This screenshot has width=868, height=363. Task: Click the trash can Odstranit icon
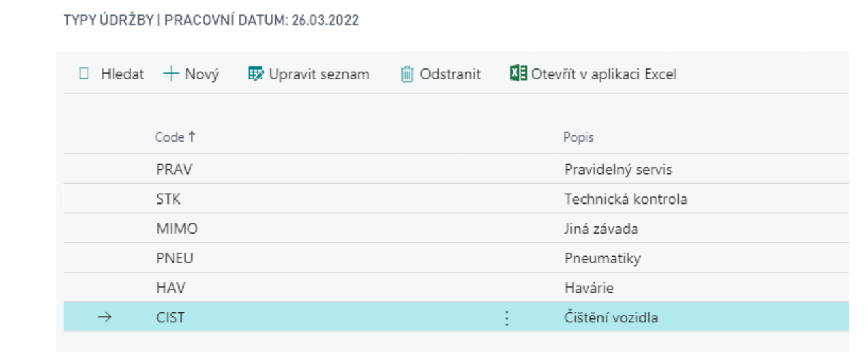coord(407,74)
